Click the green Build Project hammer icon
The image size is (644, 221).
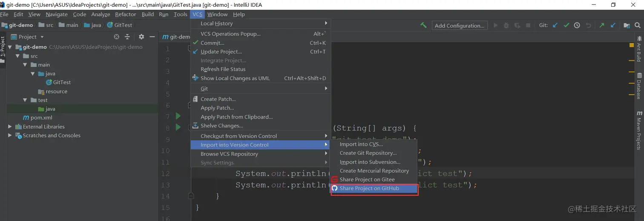coord(423,25)
